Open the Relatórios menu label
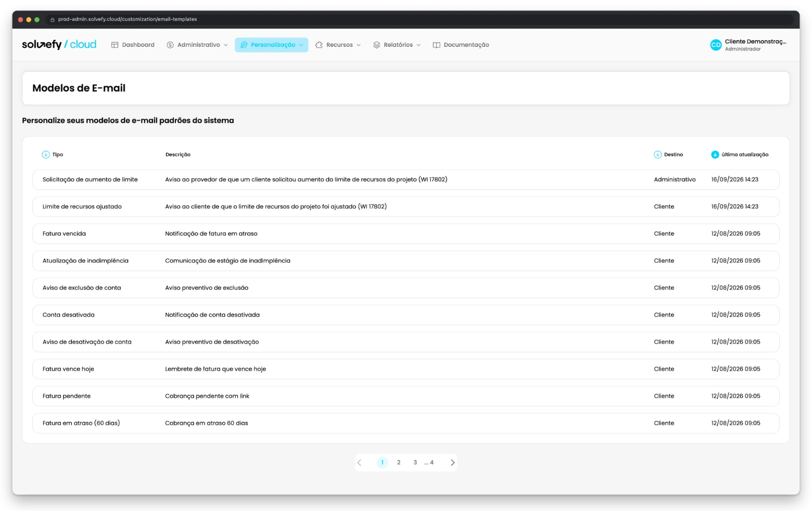 click(398, 45)
